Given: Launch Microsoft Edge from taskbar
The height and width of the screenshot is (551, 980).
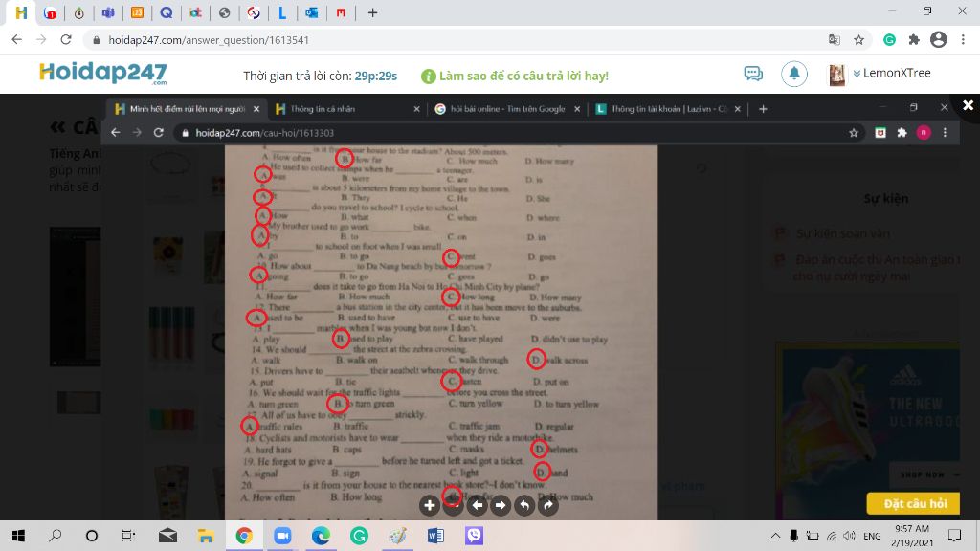Looking at the screenshot, I should pos(321,536).
